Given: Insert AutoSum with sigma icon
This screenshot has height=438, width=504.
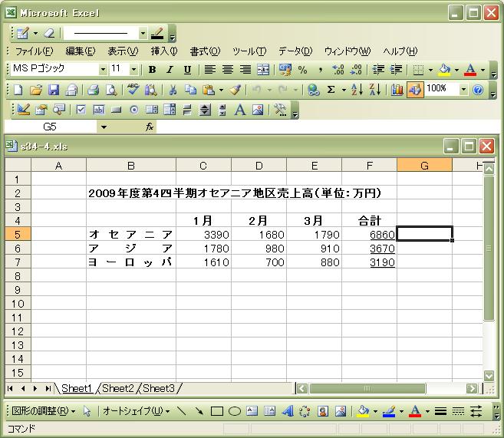Looking at the screenshot, I should click(x=331, y=90).
